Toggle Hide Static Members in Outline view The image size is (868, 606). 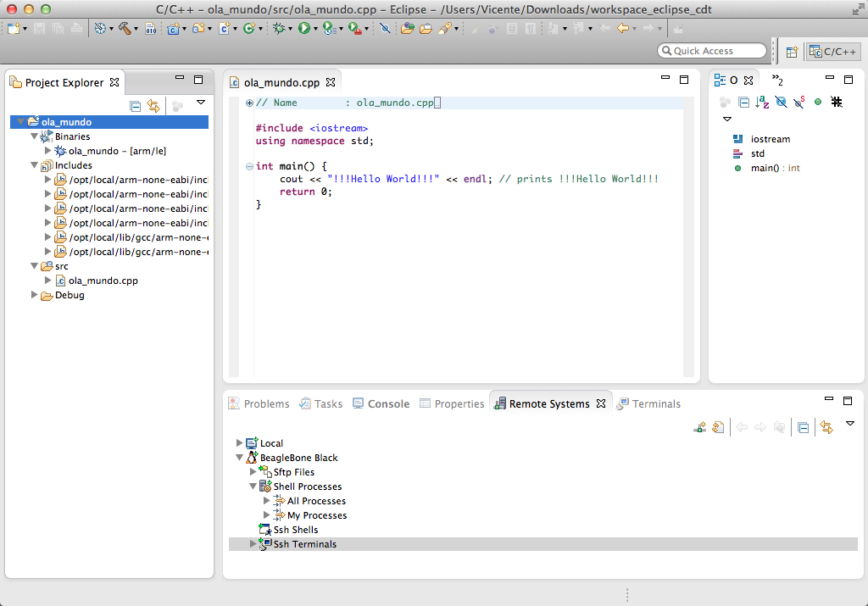point(798,103)
